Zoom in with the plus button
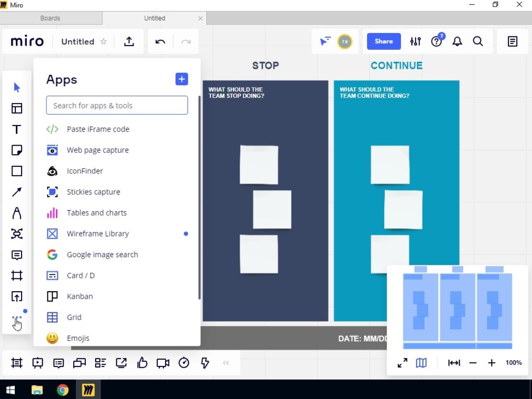532x399 pixels. [491, 363]
